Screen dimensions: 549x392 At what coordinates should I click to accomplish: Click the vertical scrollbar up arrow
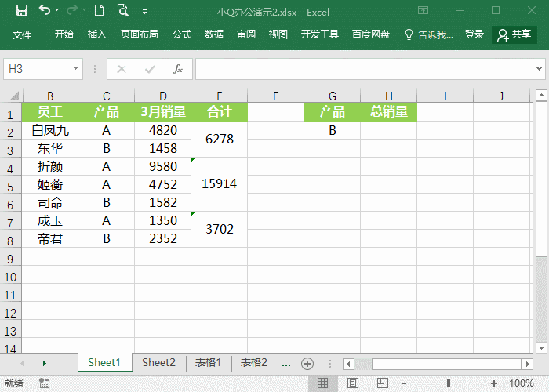coord(541,95)
